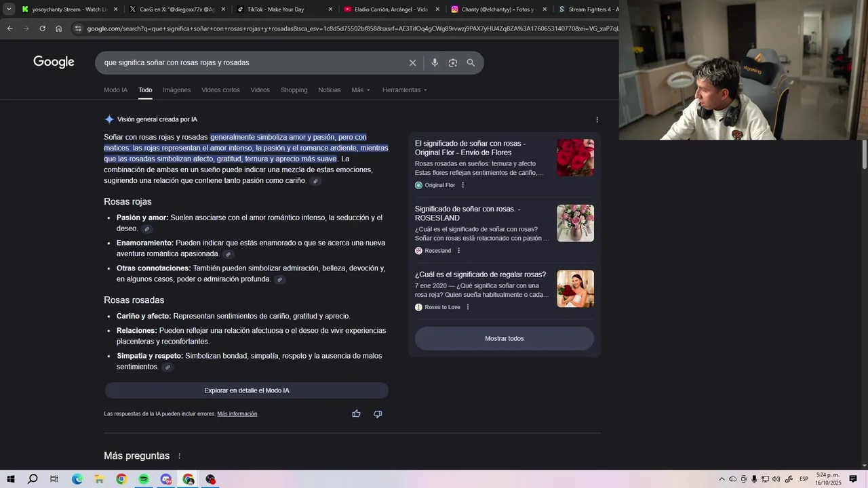This screenshot has width=868, height=488.
Task: Close the CanG en X browser tab
Action: point(223,9)
